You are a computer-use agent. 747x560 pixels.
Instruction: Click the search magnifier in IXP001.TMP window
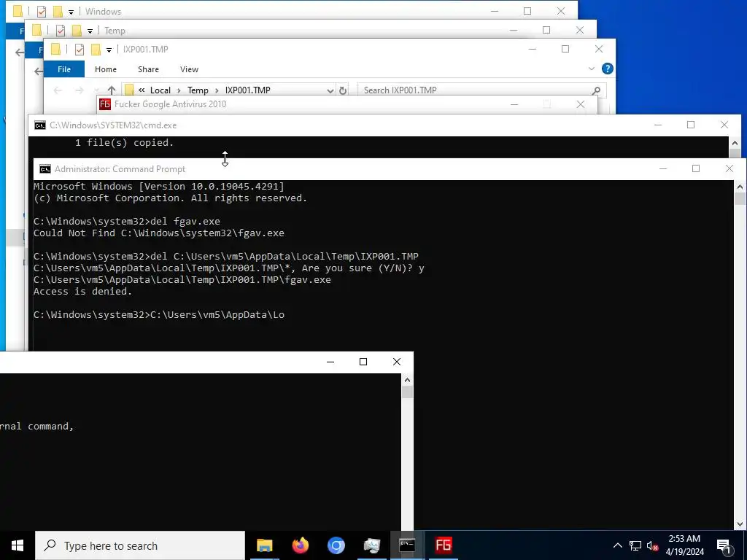coord(596,90)
